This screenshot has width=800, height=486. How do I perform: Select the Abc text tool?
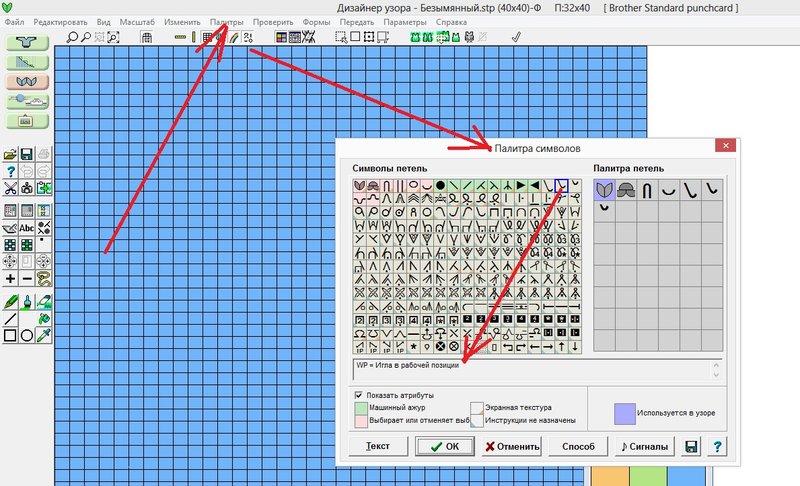[x=27, y=228]
